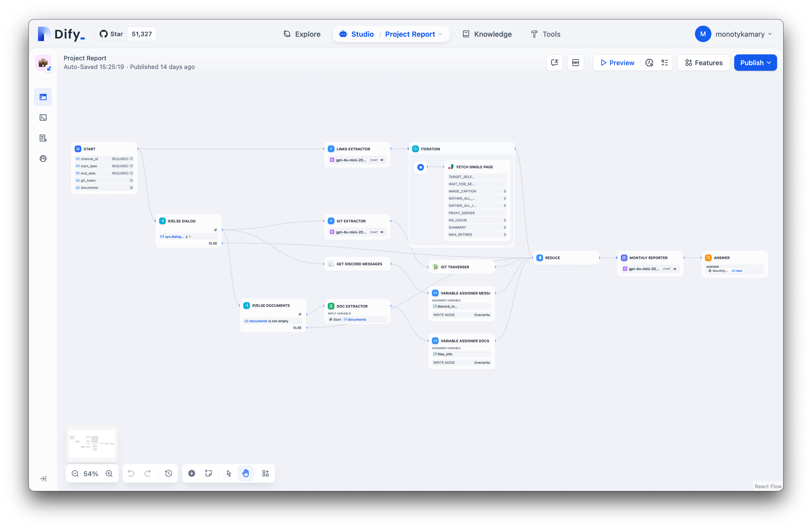Open the 54% zoom level menu

click(91, 474)
